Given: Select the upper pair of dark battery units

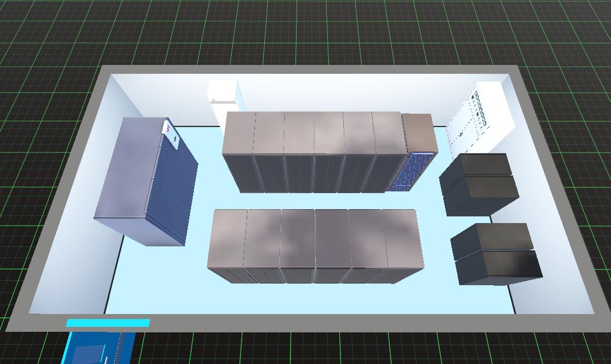Looking at the screenshot, I should pos(479,183).
